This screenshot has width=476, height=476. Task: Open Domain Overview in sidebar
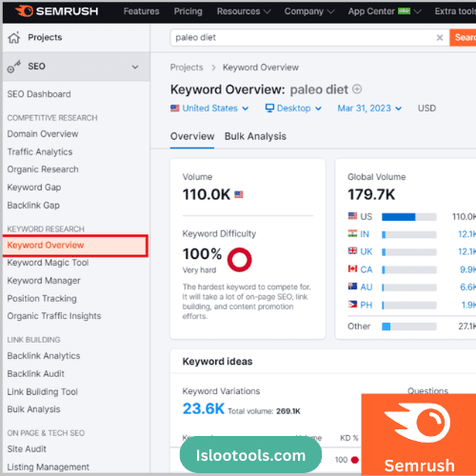(43, 134)
